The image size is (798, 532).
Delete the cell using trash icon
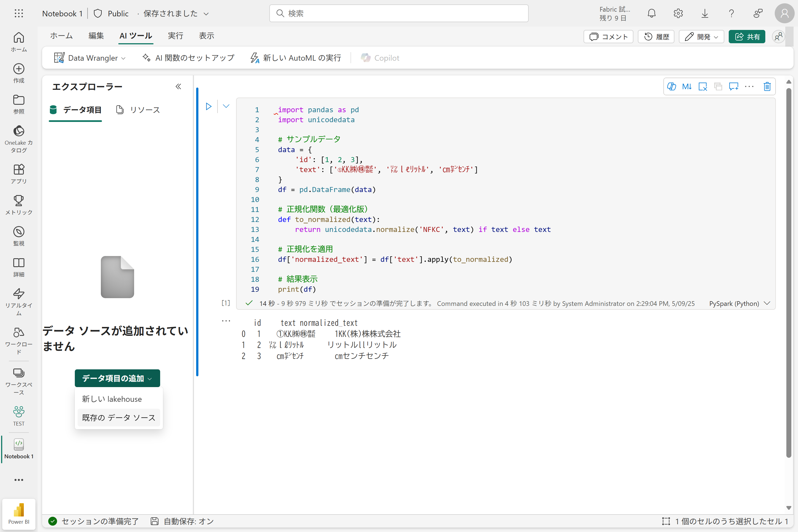[x=767, y=86]
